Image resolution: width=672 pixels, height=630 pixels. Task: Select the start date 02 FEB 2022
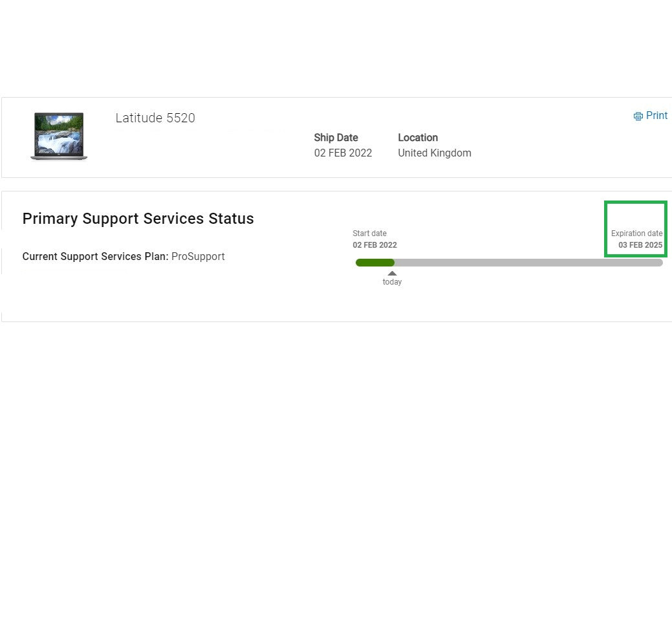click(x=374, y=244)
